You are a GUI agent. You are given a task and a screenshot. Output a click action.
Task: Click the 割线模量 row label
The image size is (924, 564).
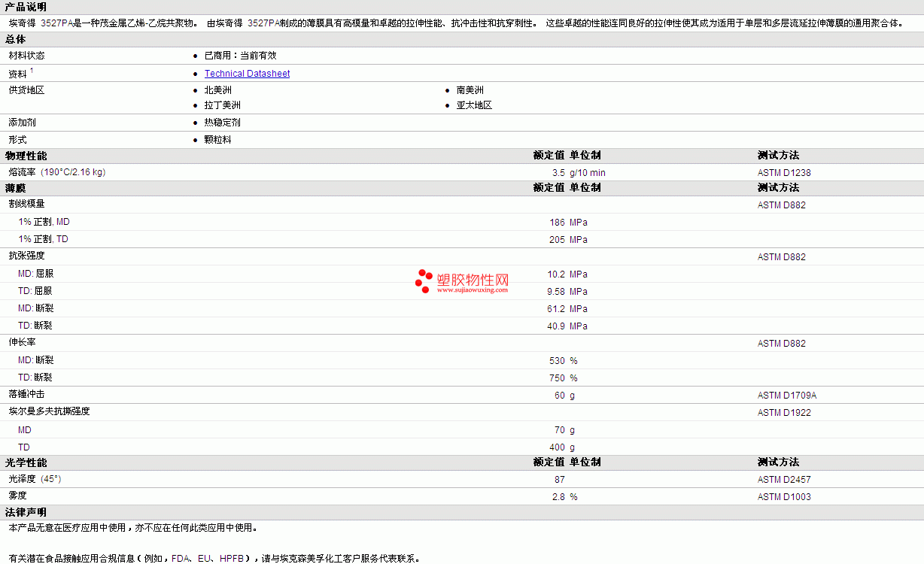tap(26, 204)
